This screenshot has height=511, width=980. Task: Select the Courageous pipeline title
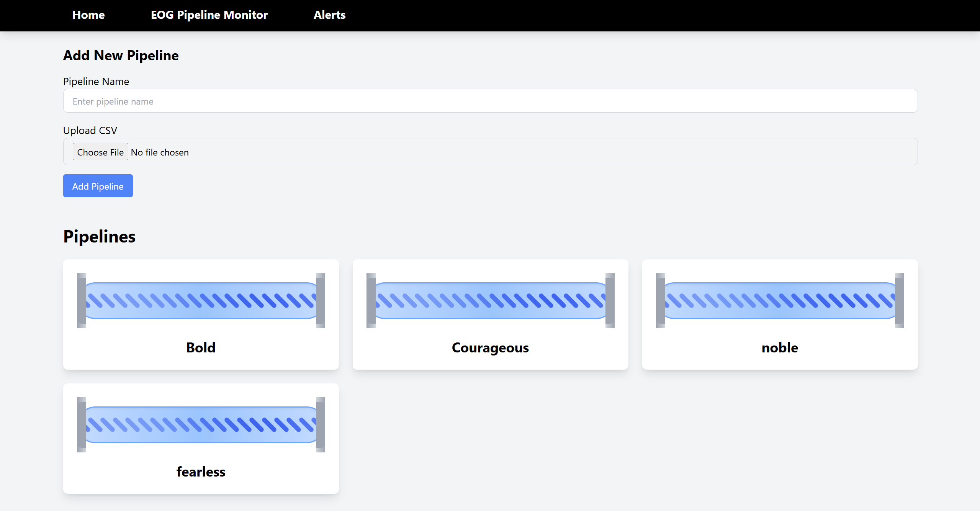tap(490, 348)
